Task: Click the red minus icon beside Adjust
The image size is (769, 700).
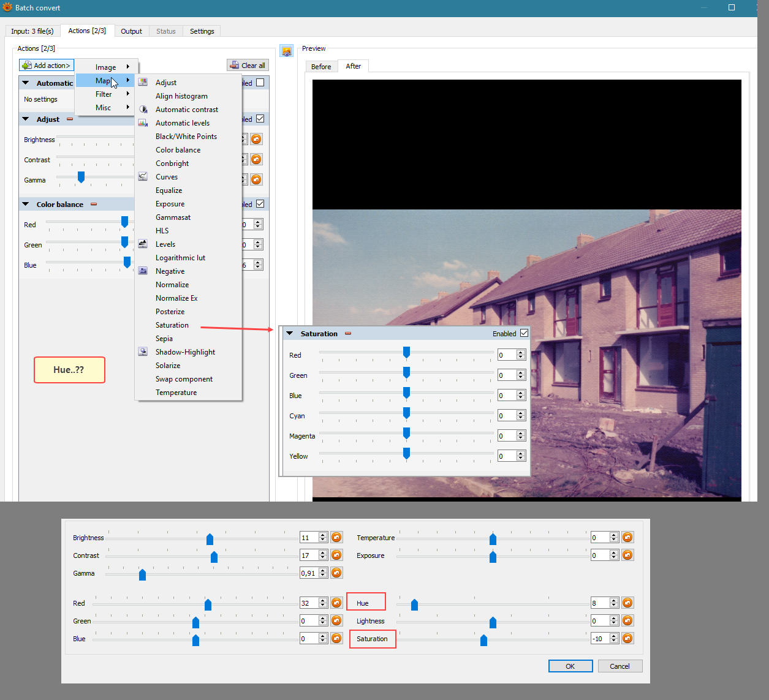Action: coord(70,119)
